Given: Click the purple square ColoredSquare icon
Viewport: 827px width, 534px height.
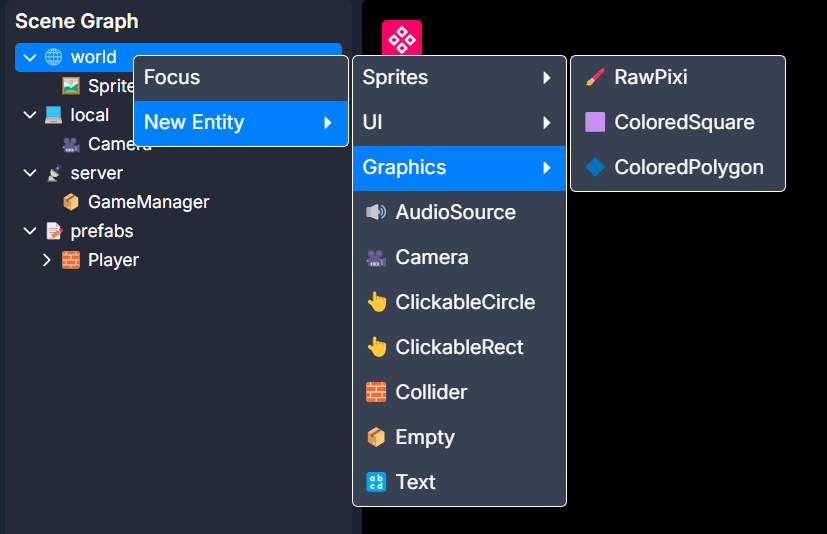Looking at the screenshot, I should pyautogui.click(x=595, y=122).
